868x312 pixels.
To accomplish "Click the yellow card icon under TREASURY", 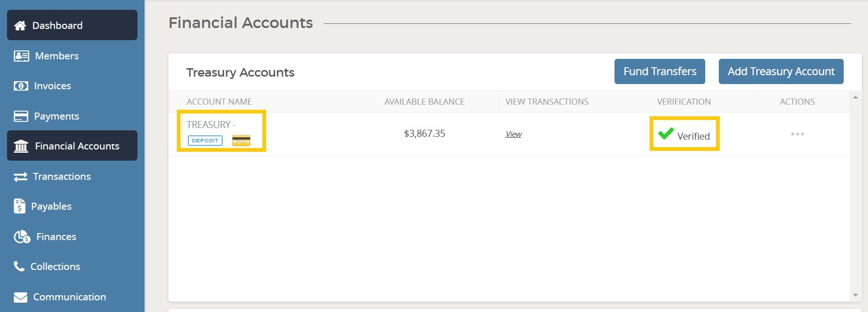I will (241, 140).
